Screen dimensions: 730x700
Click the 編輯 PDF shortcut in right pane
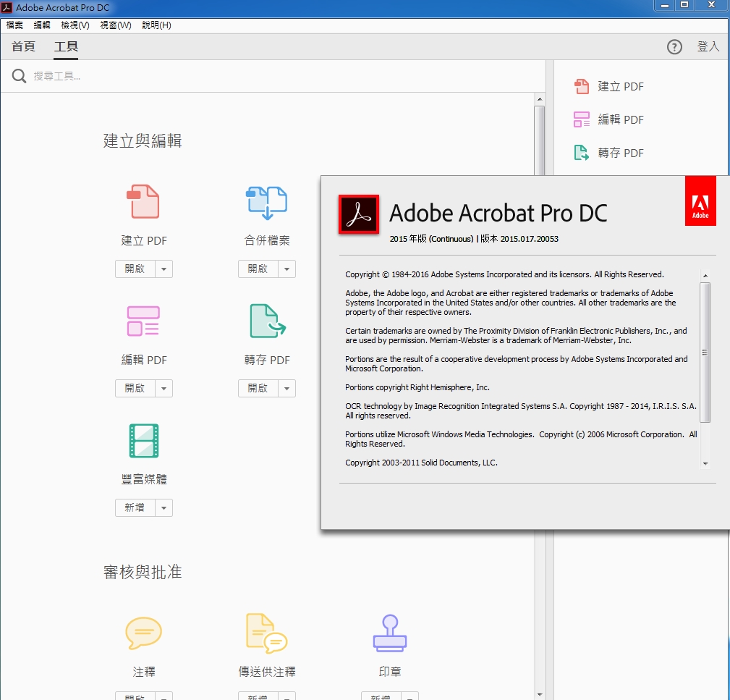tap(609, 119)
